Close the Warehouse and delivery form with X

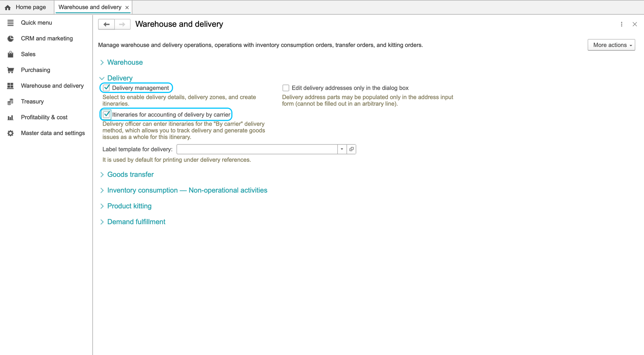tap(635, 24)
